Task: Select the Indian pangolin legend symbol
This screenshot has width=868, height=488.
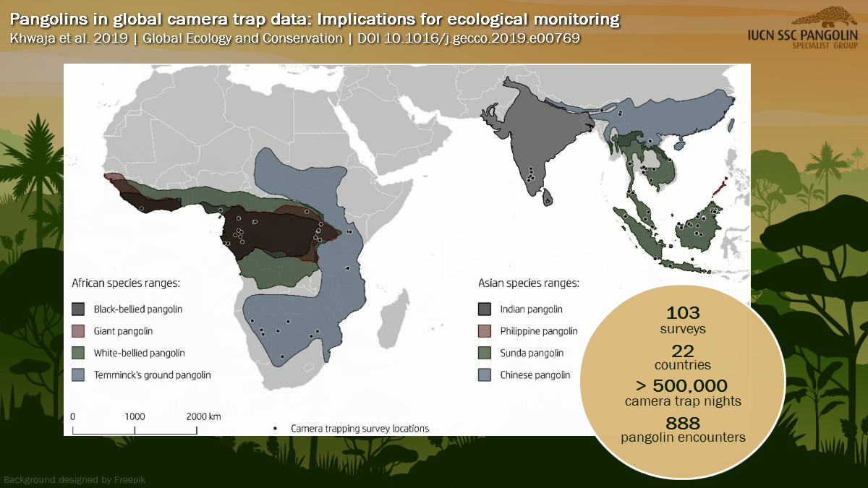Action: click(x=486, y=309)
